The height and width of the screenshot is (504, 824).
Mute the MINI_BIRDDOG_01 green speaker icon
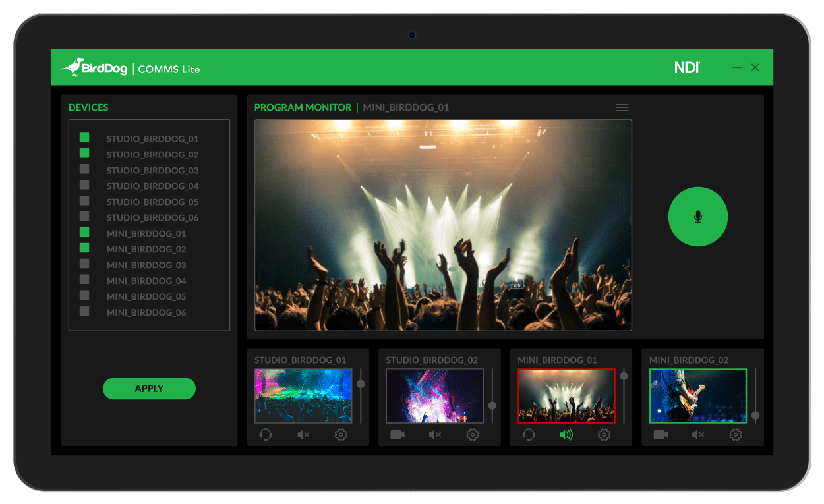pos(566,435)
